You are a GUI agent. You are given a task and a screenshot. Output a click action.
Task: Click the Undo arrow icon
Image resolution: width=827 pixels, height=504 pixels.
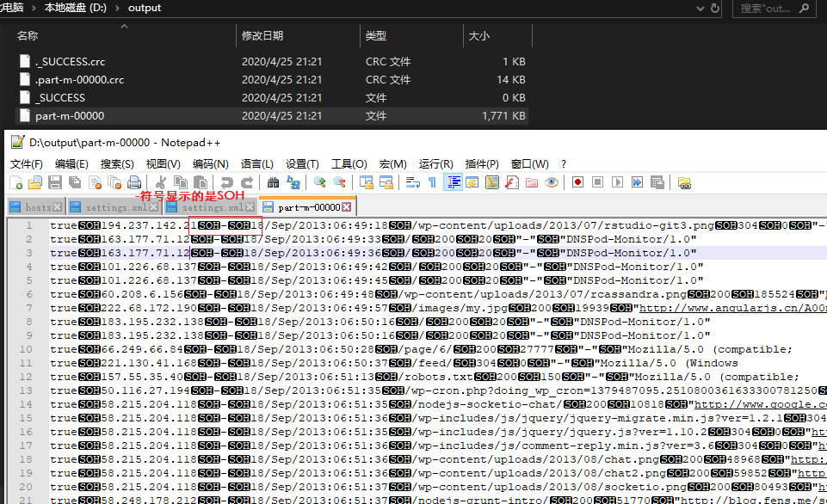click(227, 183)
